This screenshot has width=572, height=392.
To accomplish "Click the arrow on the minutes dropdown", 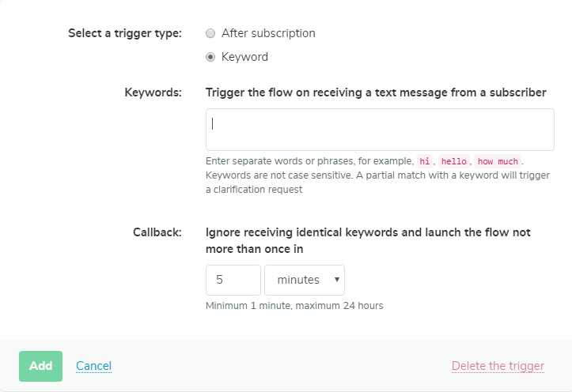I will (x=337, y=280).
